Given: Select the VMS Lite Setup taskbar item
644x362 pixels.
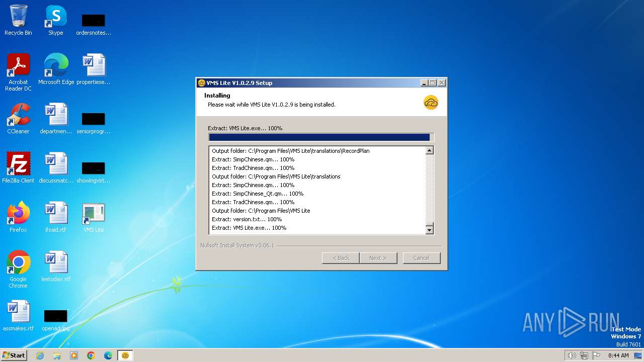Looking at the screenshot, I should 125,355.
